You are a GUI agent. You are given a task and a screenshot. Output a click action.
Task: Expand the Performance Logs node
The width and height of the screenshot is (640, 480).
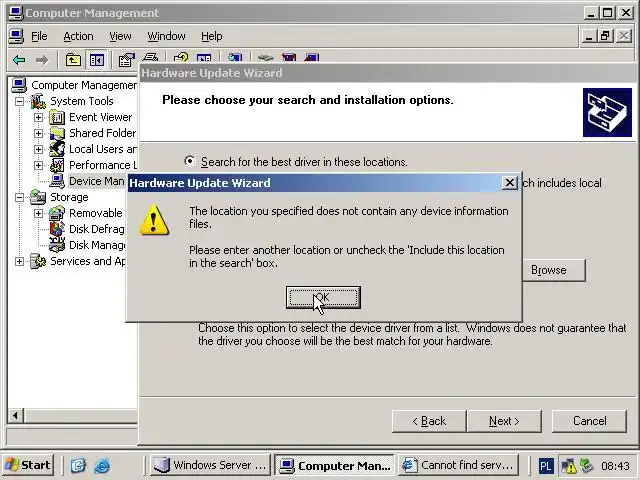(x=38, y=165)
